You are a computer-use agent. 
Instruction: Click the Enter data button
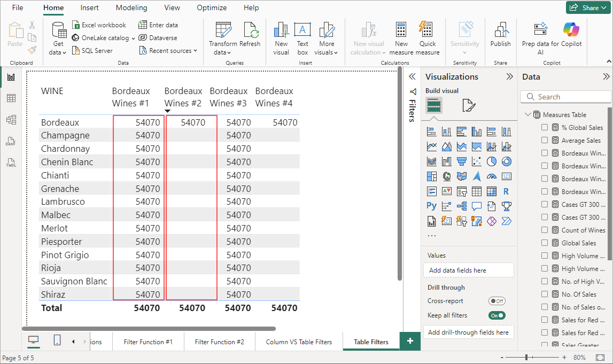pos(158,25)
